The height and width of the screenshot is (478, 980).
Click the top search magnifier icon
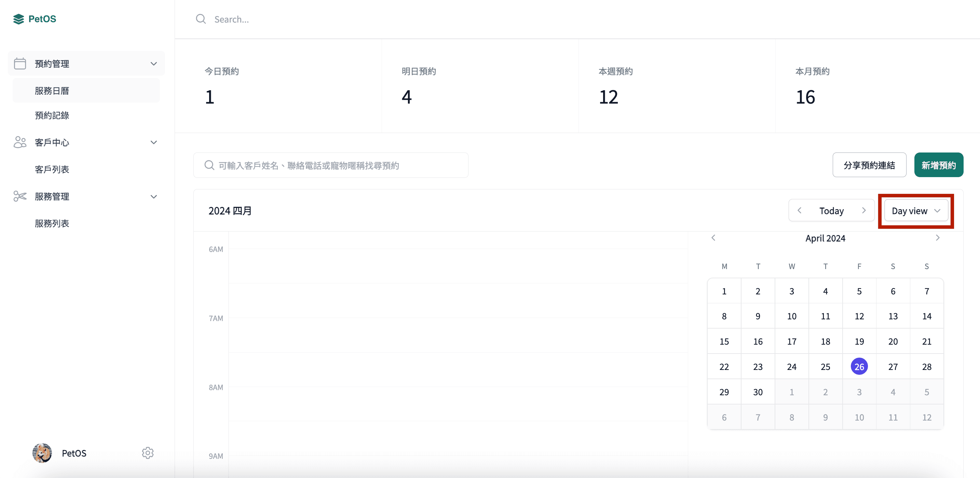tap(201, 19)
